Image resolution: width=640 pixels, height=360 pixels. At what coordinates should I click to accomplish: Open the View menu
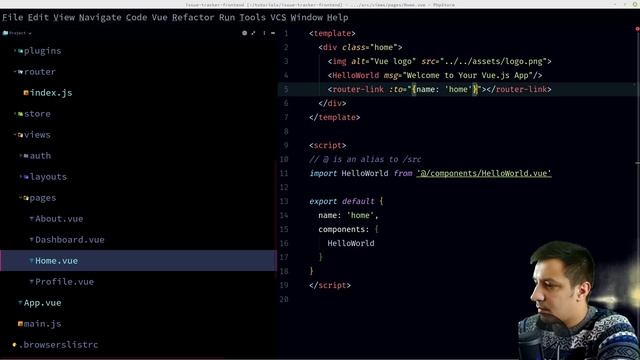pos(64,18)
